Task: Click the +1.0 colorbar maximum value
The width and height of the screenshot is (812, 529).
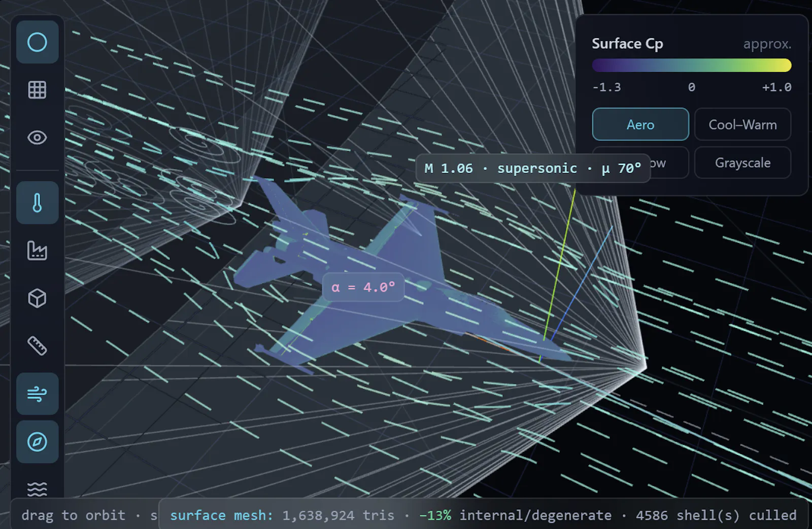Action: [776, 87]
